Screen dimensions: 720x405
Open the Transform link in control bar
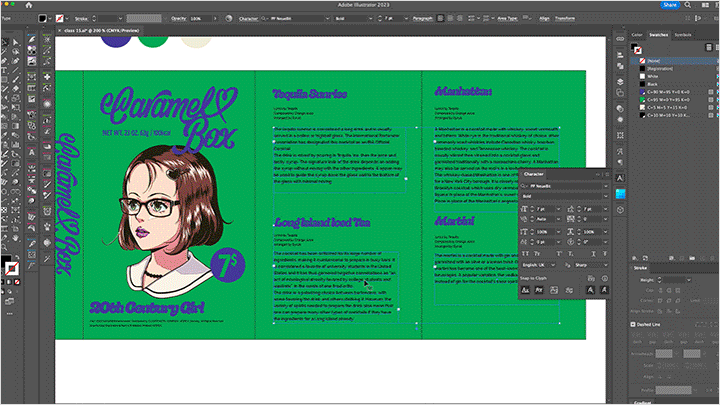565,18
